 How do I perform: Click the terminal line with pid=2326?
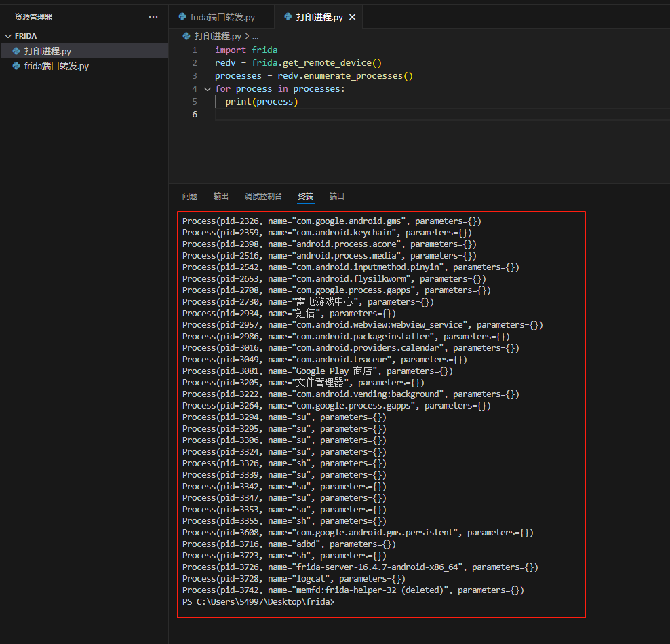332,221
